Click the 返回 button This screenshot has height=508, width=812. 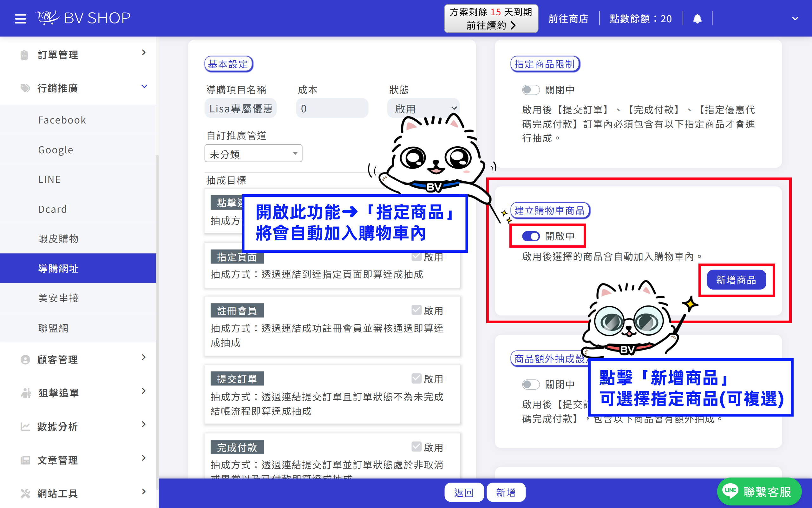click(464, 492)
